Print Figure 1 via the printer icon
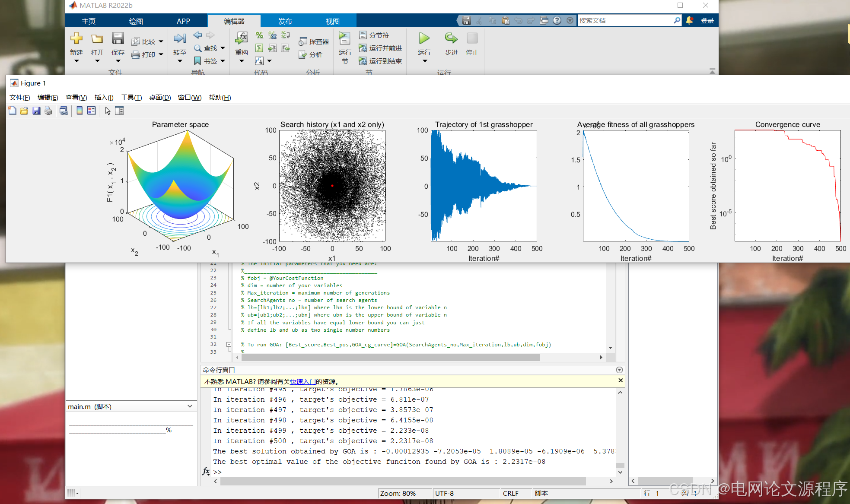 pyautogui.click(x=48, y=111)
